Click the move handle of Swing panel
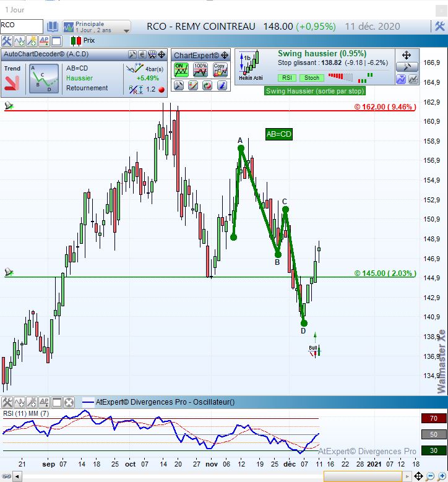This screenshot has height=482, width=448. click(407, 55)
